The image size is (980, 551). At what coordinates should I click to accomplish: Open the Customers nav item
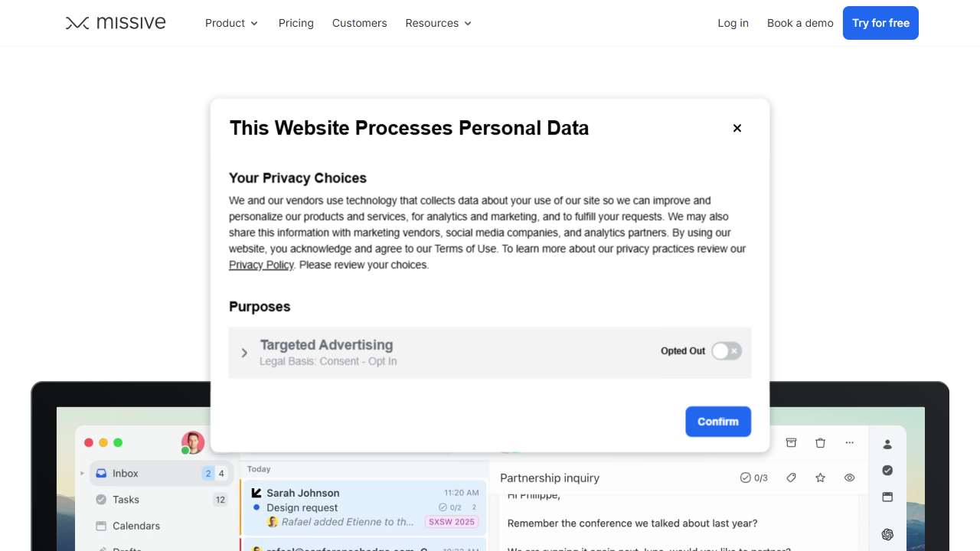click(359, 23)
